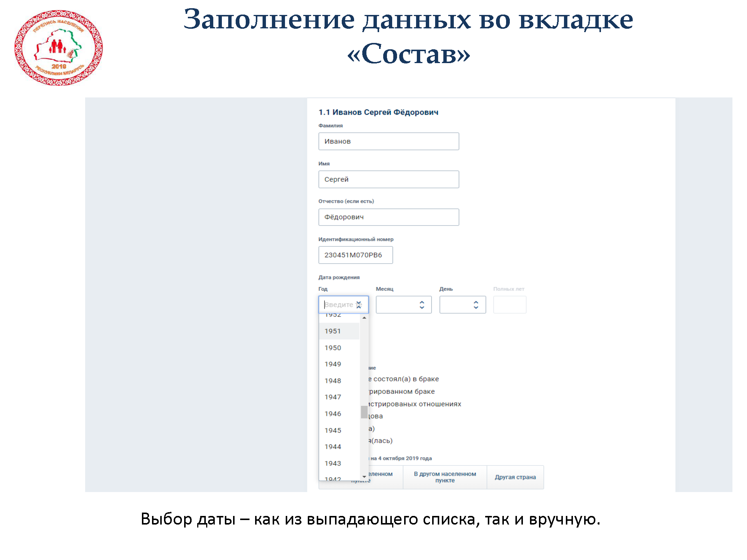Click the year list scroll-up arrow
747x560 pixels.
click(364, 318)
